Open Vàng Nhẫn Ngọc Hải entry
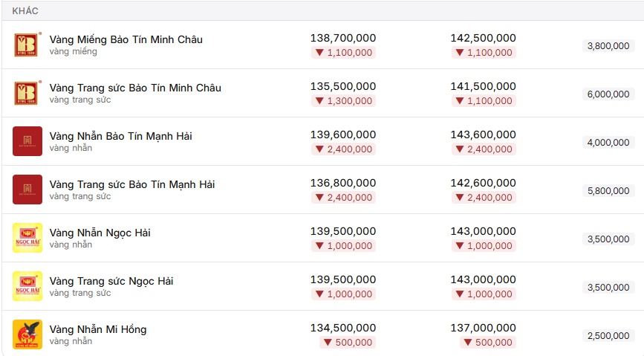 [x=100, y=233]
